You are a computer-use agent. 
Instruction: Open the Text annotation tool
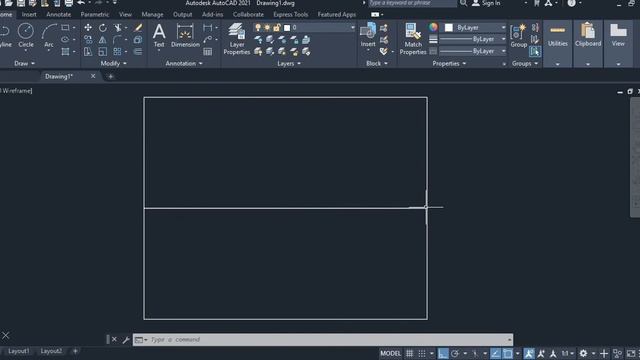[159, 36]
